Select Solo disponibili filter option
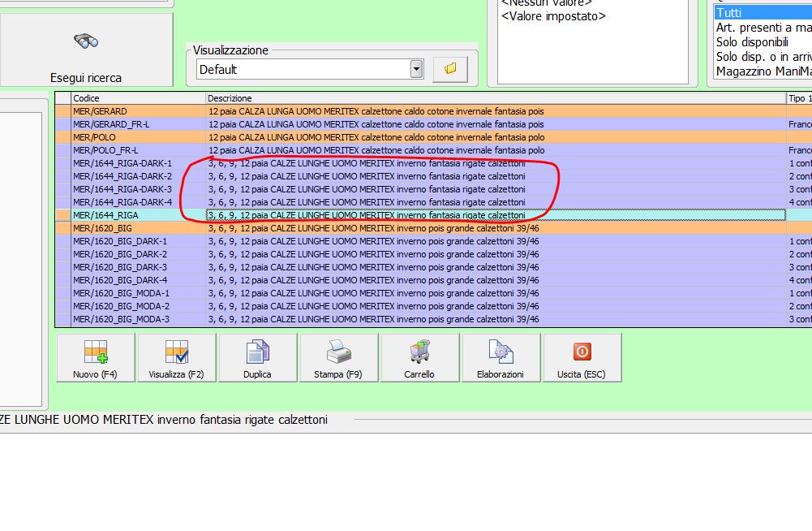This screenshot has height=531, width=812. [763, 42]
